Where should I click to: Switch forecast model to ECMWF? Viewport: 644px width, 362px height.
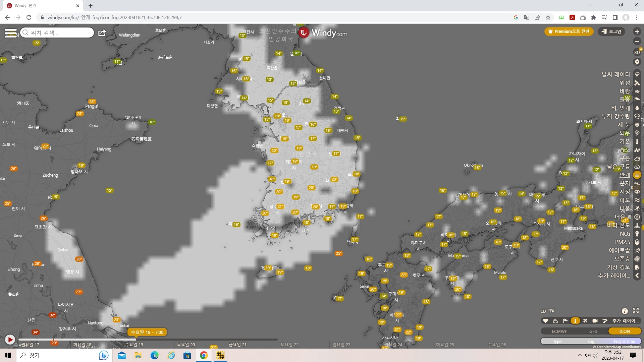[559, 331]
